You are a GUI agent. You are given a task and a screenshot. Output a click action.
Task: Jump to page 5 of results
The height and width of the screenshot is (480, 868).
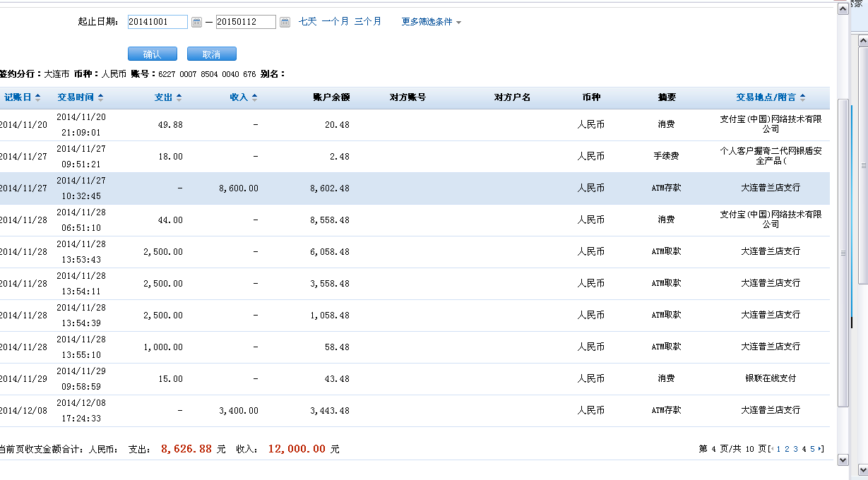coord(812,449)
